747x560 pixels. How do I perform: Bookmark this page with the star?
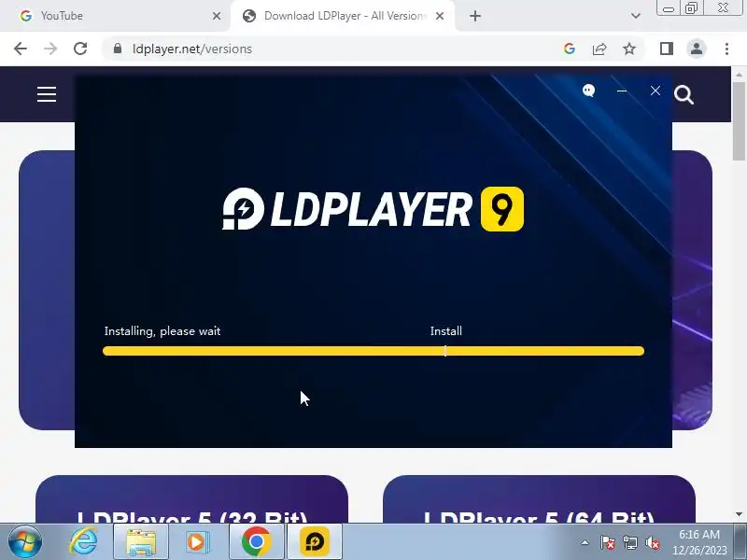pyautogui.click(x=629, y=49)
